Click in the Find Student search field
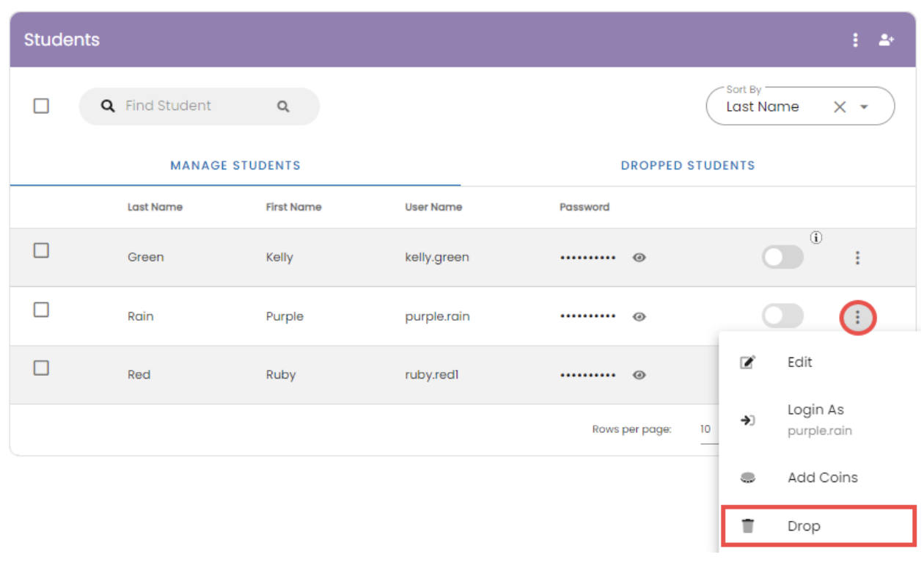 tap(191, 106)
